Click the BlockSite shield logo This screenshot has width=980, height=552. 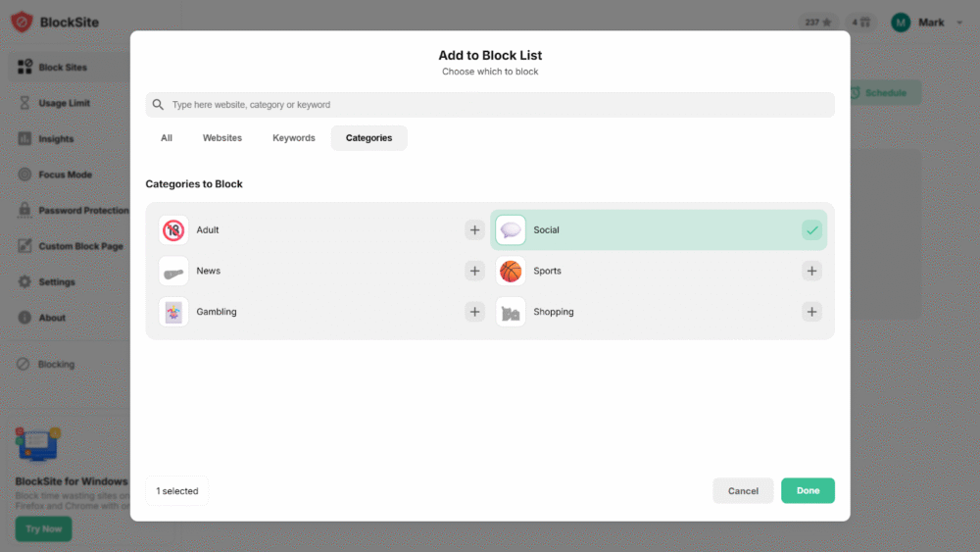click(22, 22)
